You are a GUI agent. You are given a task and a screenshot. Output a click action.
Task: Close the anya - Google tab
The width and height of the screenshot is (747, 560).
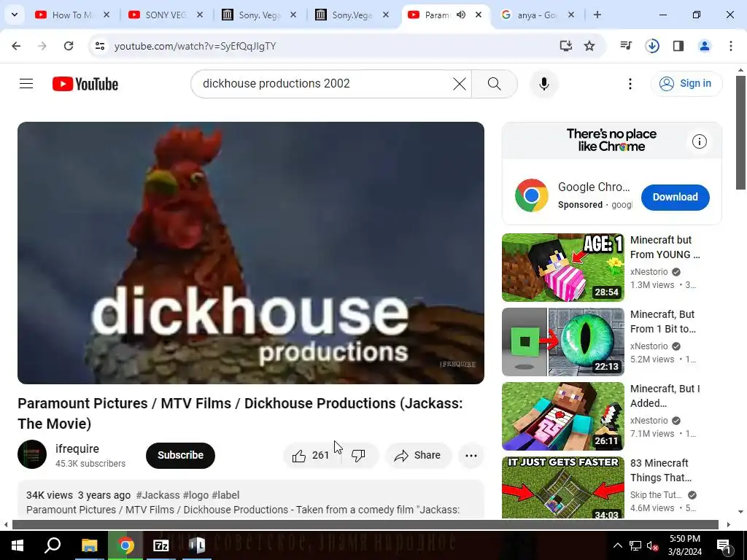click(570, 15)
